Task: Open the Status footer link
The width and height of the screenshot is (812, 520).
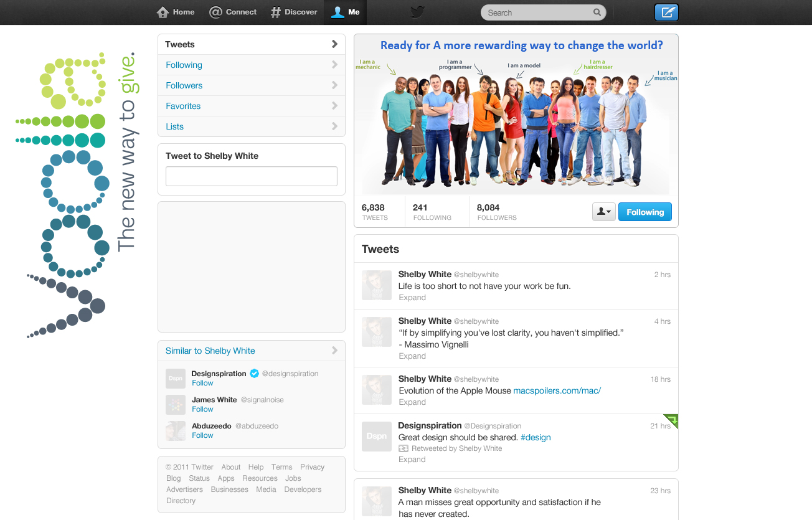Action: click(x=199, y=478)
